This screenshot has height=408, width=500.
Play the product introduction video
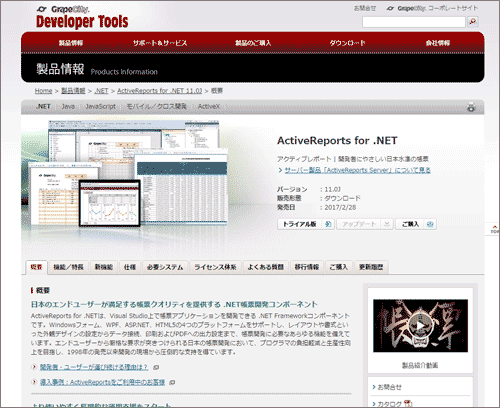click(420, 326)
